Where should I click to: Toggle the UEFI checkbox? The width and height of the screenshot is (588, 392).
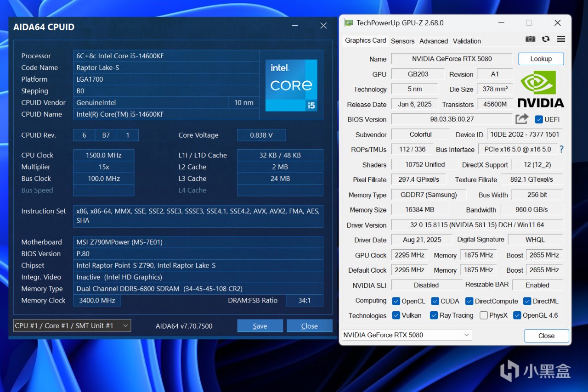[x=539, y=120]
